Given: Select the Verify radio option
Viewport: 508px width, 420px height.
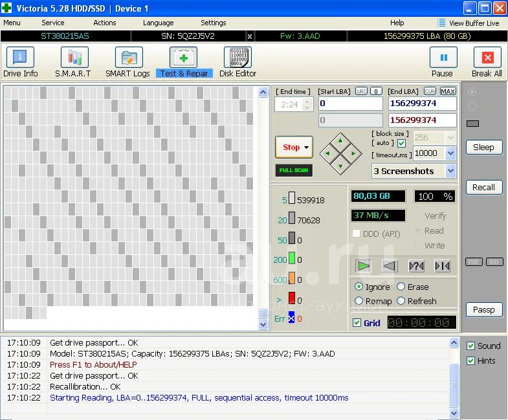Looking at the screenshot, I should (x=418, y=216).
